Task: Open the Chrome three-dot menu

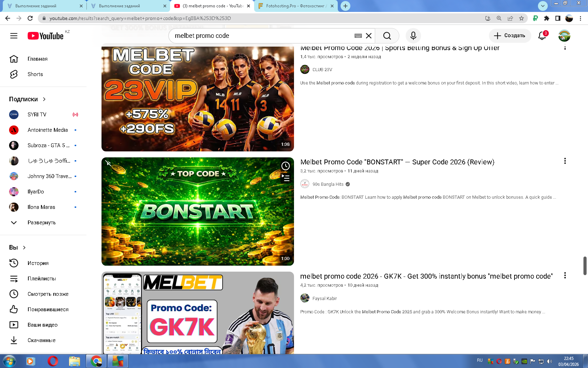Action: coord(581,18)
